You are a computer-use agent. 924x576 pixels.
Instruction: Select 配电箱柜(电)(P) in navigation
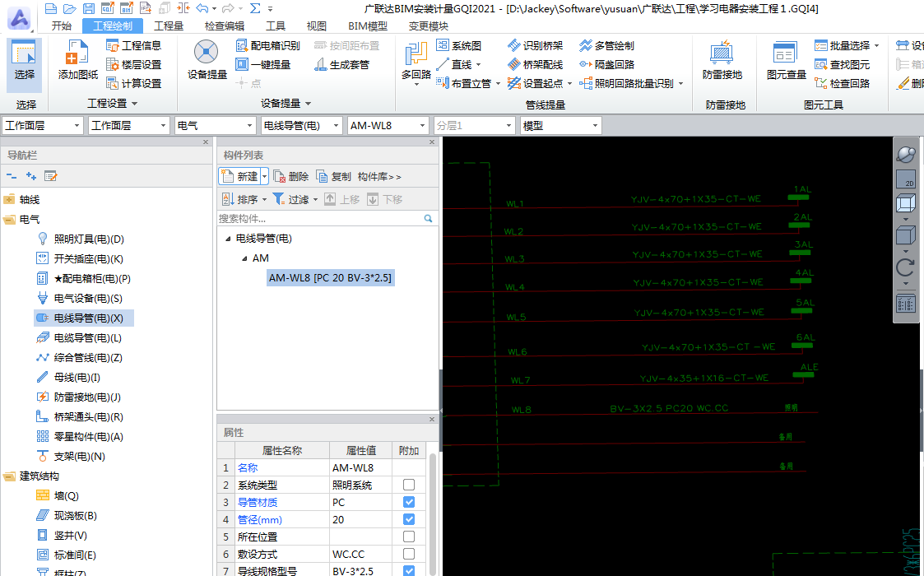coord(84,278)
